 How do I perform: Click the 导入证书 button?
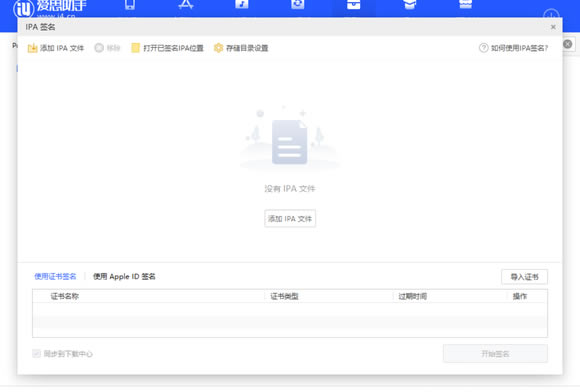click(x=525, y=277)
